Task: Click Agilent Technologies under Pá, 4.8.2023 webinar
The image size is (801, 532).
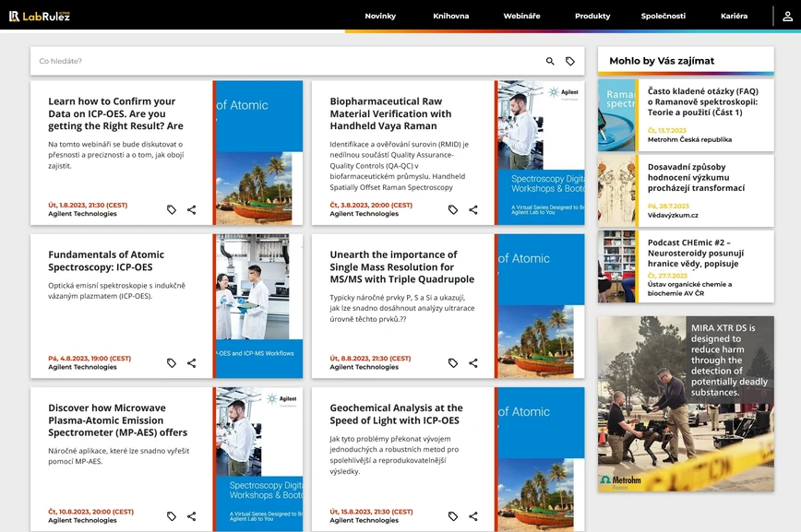Action: pyautogui.click(x=82, y=367)
